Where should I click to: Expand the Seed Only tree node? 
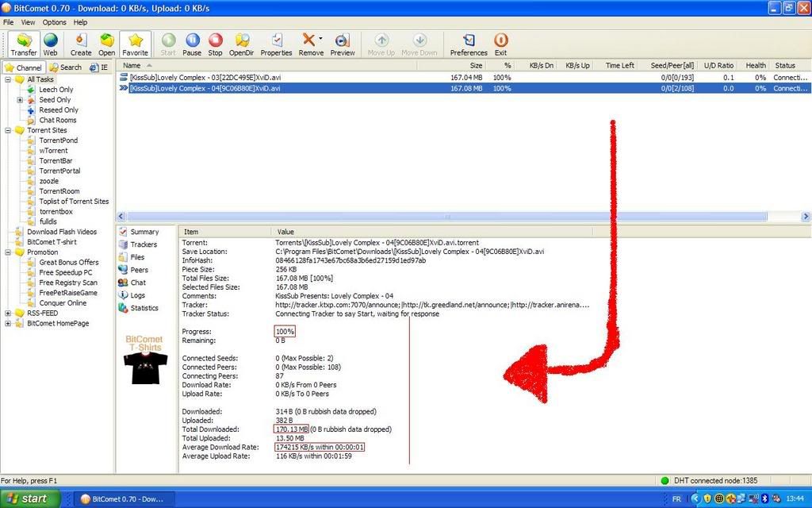(20, 100)
